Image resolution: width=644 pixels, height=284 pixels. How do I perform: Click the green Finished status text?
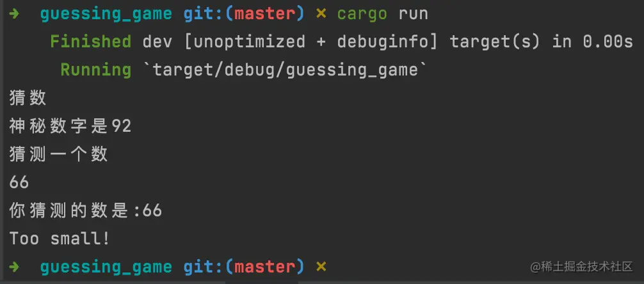pos(91,42)
